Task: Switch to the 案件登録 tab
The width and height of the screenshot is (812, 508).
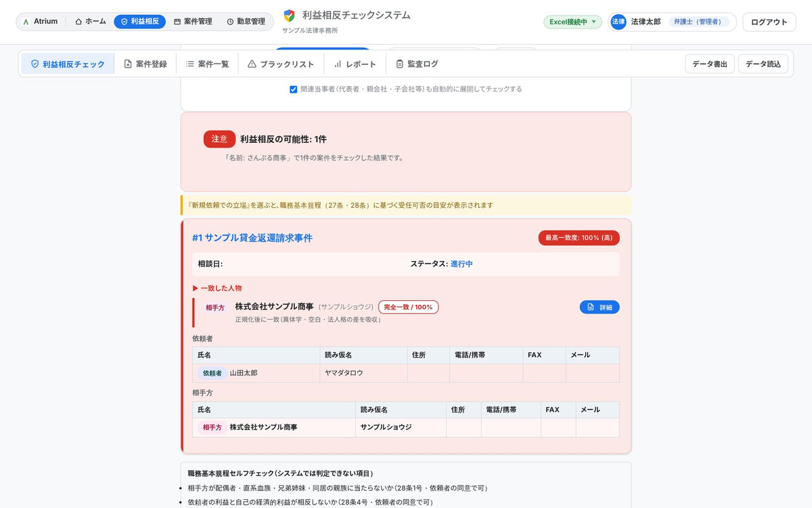Action: [x=145, y=64]
